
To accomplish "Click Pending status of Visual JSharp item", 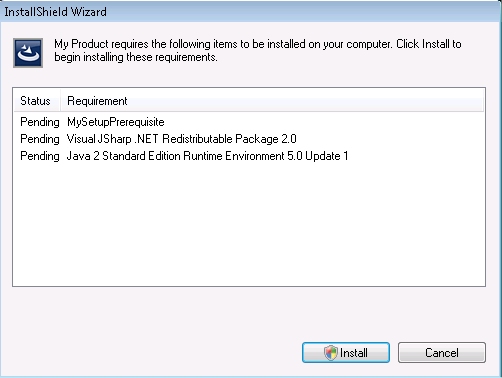I will 40,139.
